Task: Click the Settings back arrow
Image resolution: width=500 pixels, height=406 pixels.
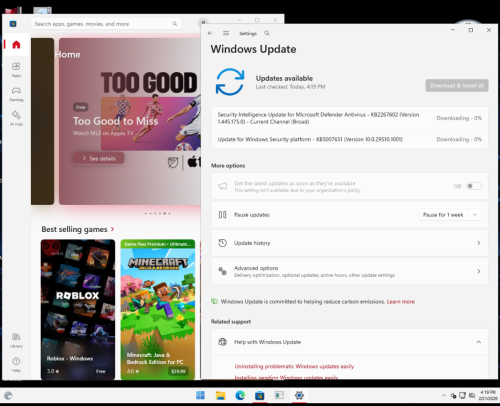Action: coord(210,33)
